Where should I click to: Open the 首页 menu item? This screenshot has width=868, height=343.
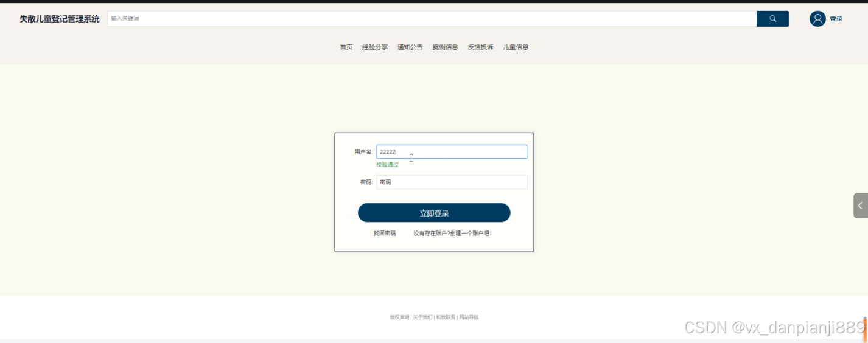[346, 47]
